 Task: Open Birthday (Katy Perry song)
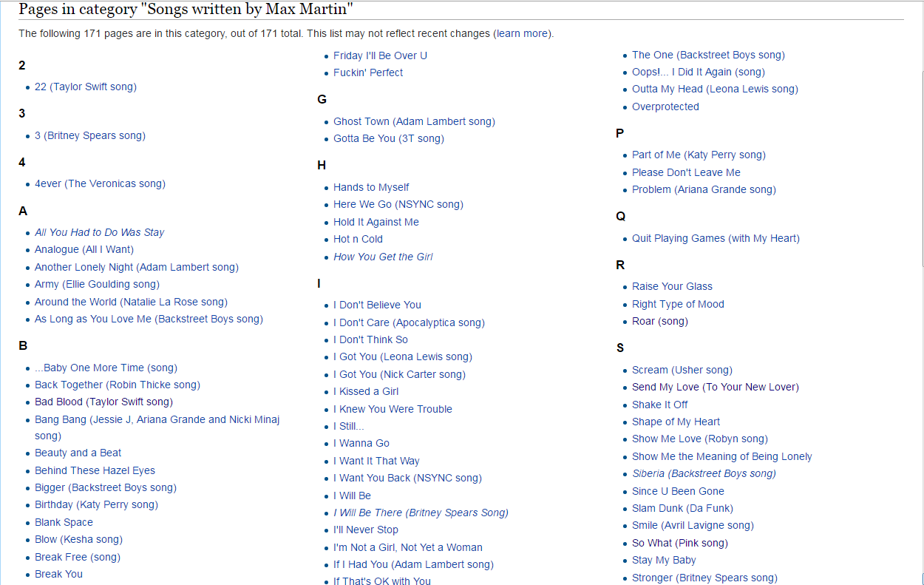(96, 504)
